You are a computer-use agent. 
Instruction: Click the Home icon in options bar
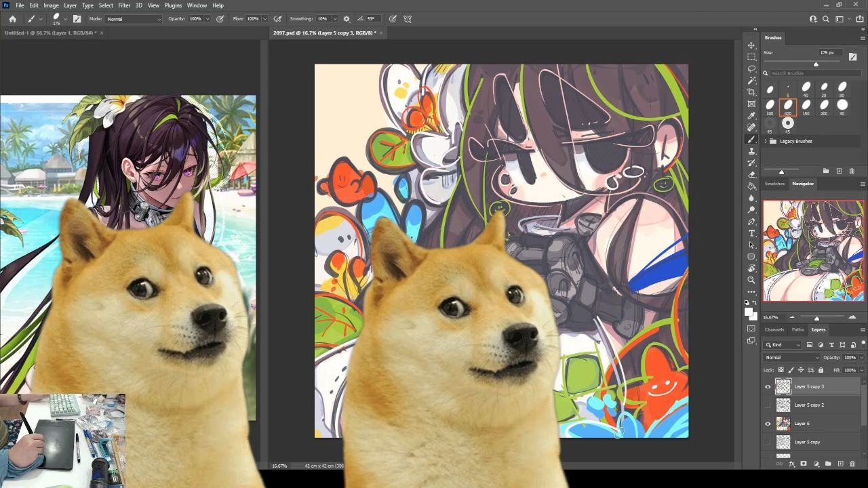12,19
